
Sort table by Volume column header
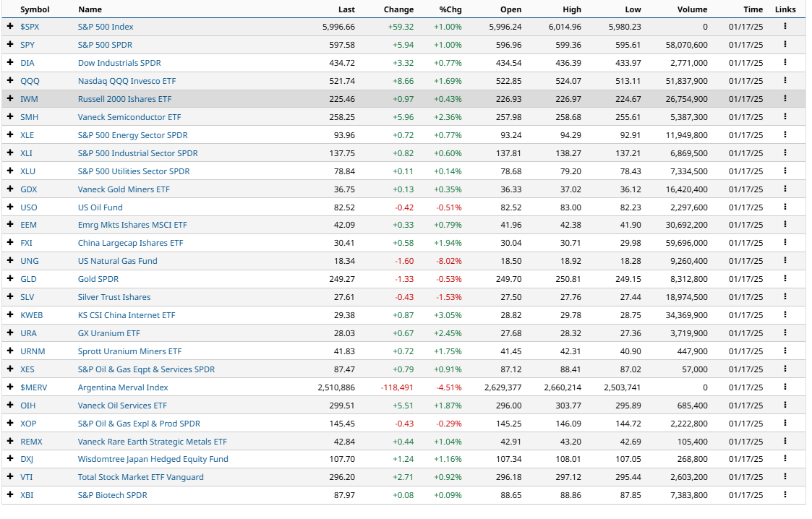[x=692, y=9]
